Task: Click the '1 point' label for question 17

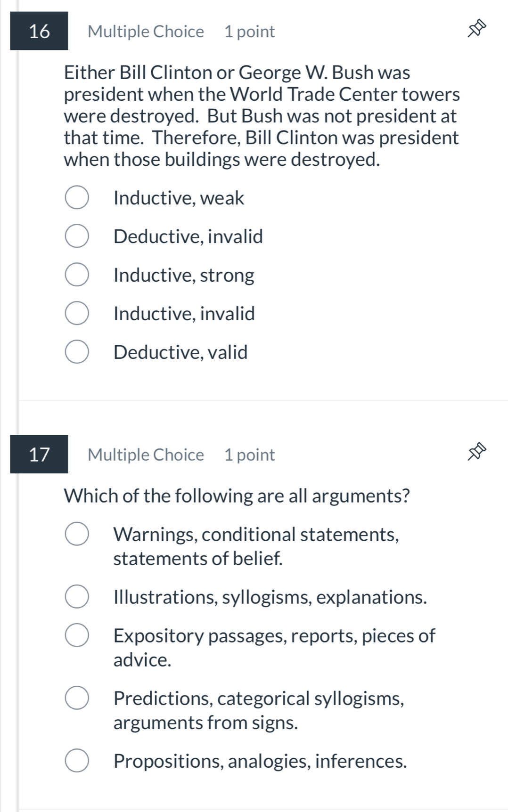Action: pyautogui.click(x=249, y=455)
